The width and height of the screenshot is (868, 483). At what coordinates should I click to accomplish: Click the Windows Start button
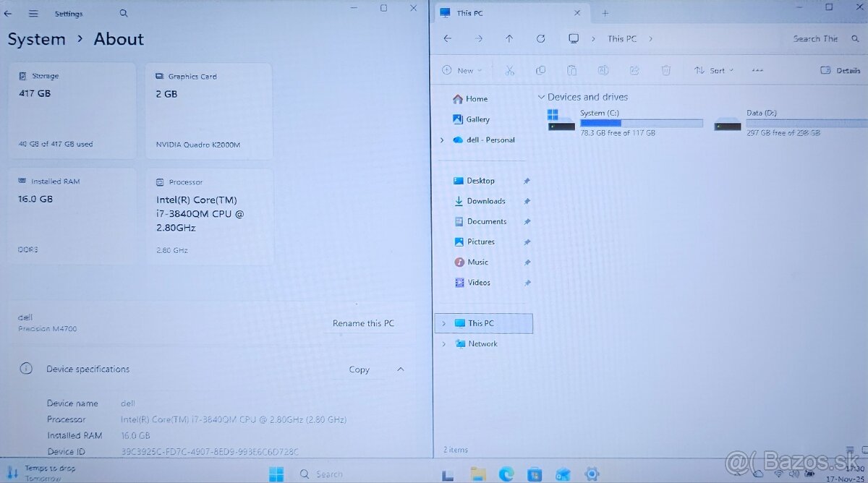(276, 474)
